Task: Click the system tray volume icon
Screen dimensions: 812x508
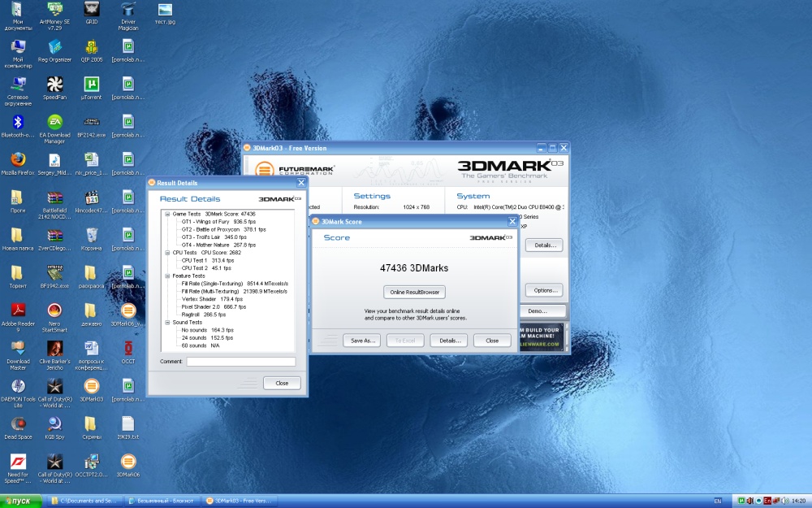Action: [x=785, y=501]
